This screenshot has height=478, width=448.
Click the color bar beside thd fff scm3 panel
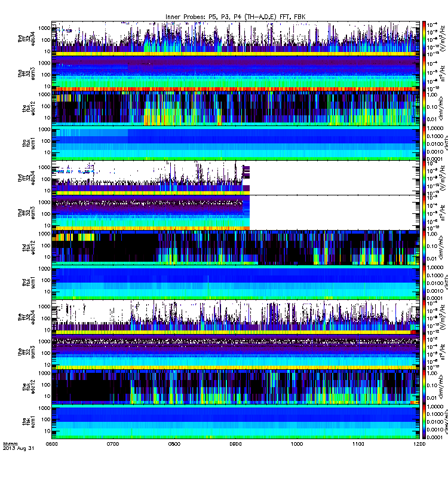tap(424, 213)
